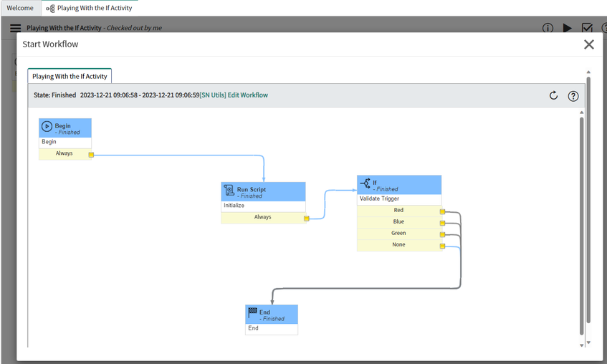Refresh the workflow context view
607x364 pixels.
point(553,95)
